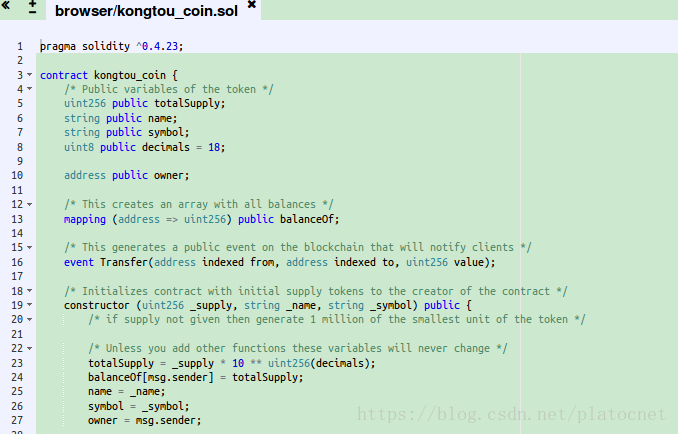678x434 pixels.
Task: Click 'totalSupply;' on line 5
Action: click(x=190, y=103)
